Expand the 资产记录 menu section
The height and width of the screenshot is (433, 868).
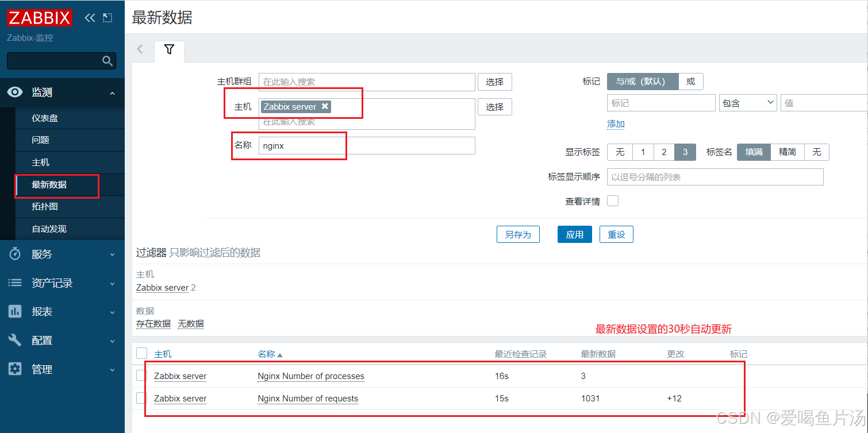[112, 284]
